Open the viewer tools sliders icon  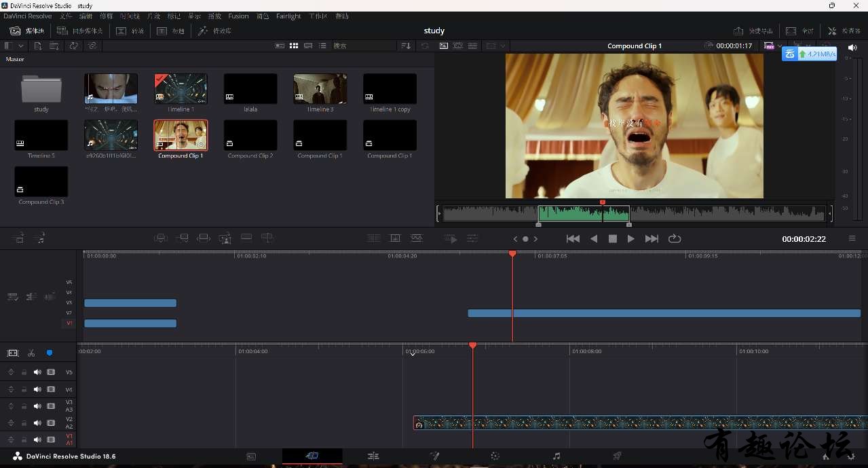[472, 238]
